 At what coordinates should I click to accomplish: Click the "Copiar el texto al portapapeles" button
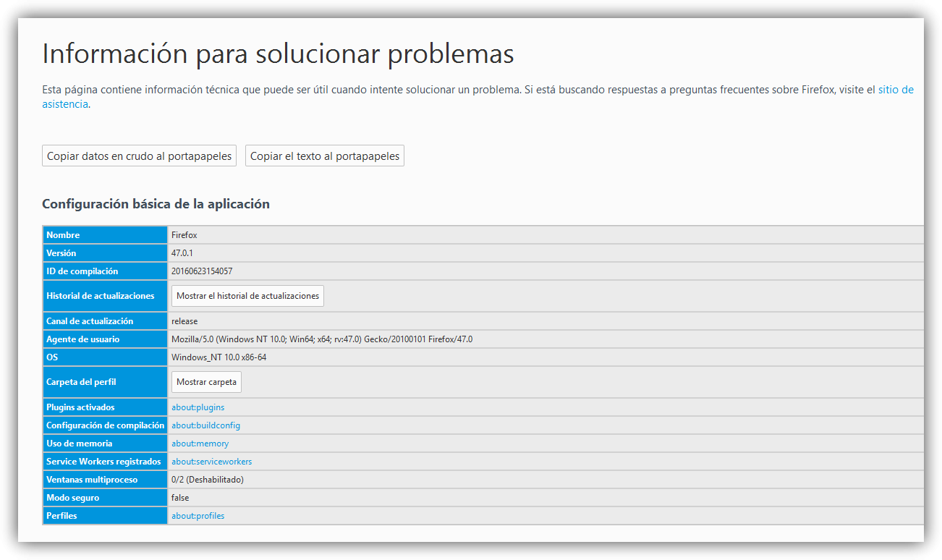tap(325, 156)
